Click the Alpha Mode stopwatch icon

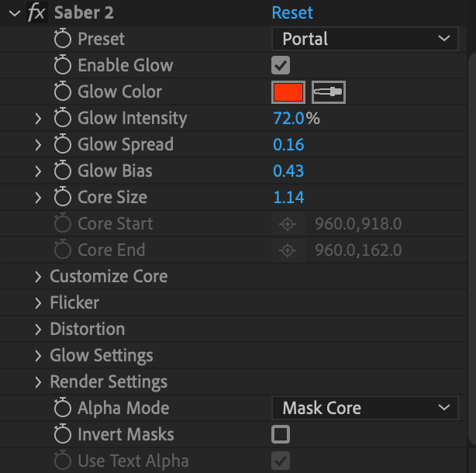tap(63, 409)
